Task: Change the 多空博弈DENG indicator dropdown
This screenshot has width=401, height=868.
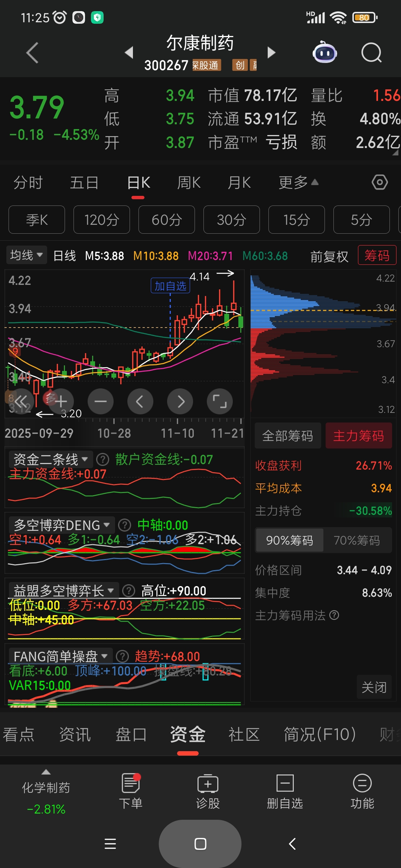Action: point(62,525)
